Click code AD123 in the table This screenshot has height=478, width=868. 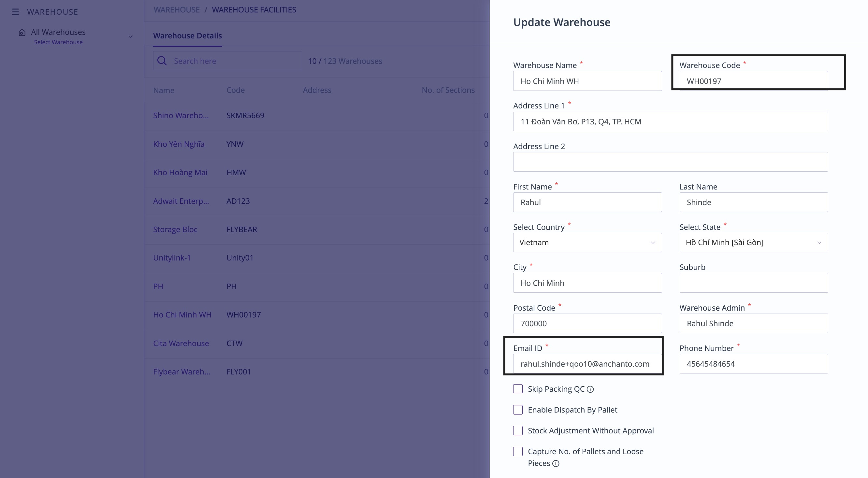[238, 201]
